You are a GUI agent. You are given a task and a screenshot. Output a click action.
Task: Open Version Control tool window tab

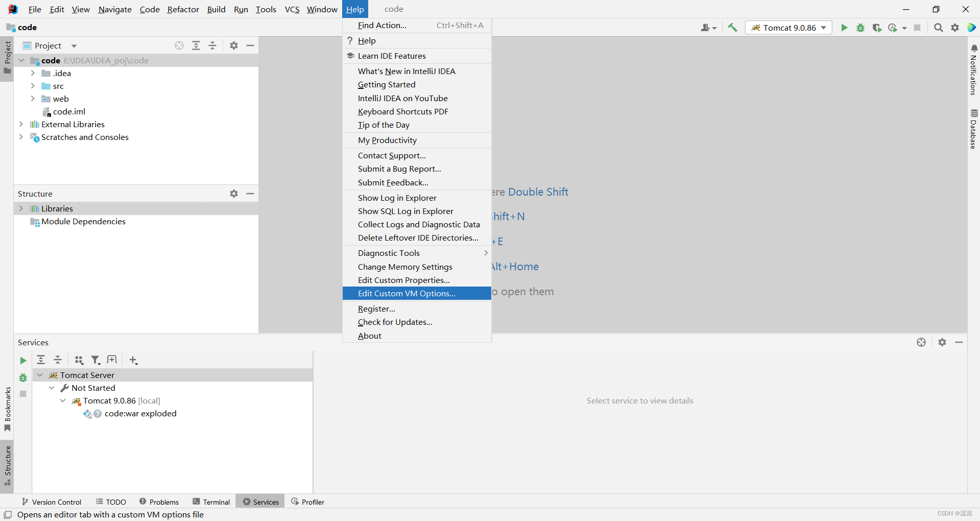(52, 502)
